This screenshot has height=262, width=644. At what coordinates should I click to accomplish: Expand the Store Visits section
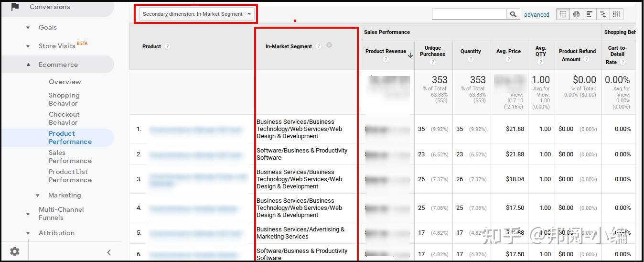click(28, 46)
